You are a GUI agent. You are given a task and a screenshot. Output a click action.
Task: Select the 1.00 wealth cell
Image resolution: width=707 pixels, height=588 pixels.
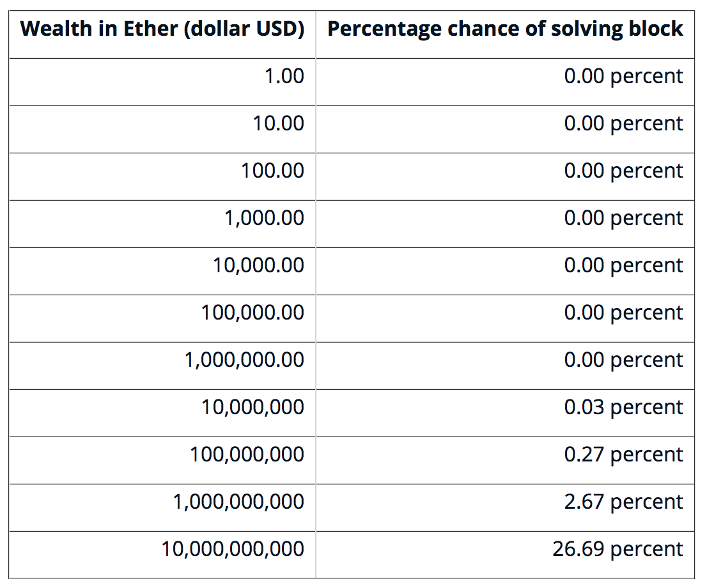tap(284, 76)
